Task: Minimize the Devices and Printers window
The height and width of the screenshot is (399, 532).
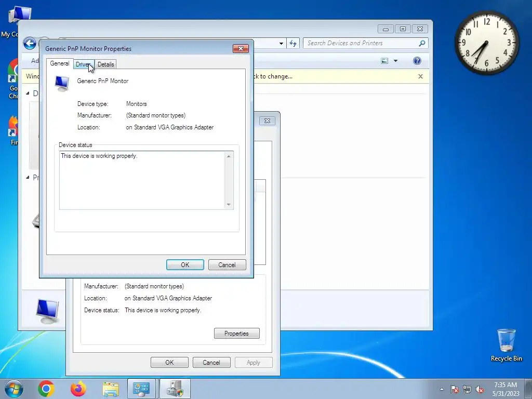Action: [386, 29]
